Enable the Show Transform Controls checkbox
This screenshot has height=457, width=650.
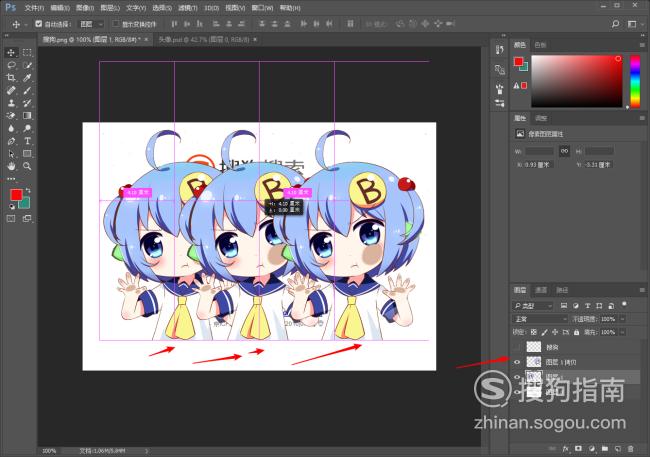click(x=116, y=24)
